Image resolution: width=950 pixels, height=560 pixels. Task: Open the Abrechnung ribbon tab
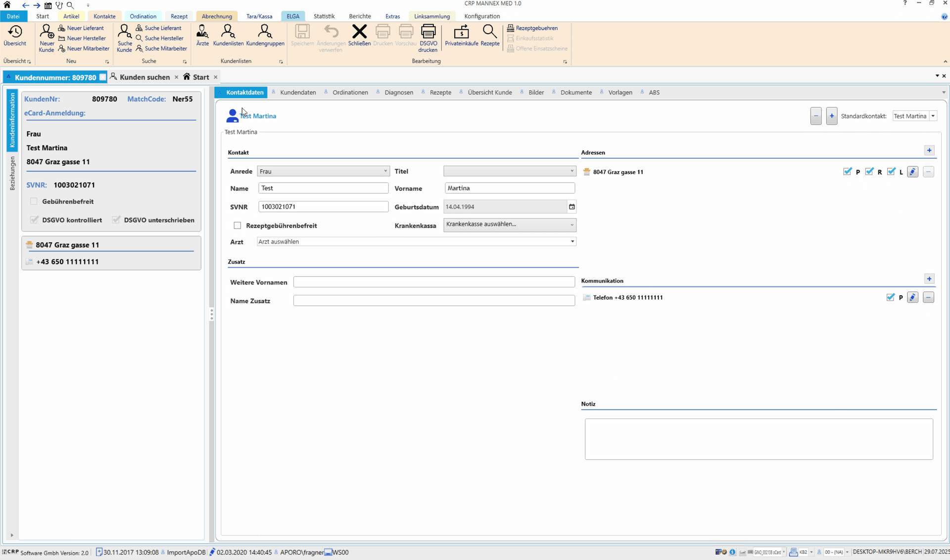(217, 16)
